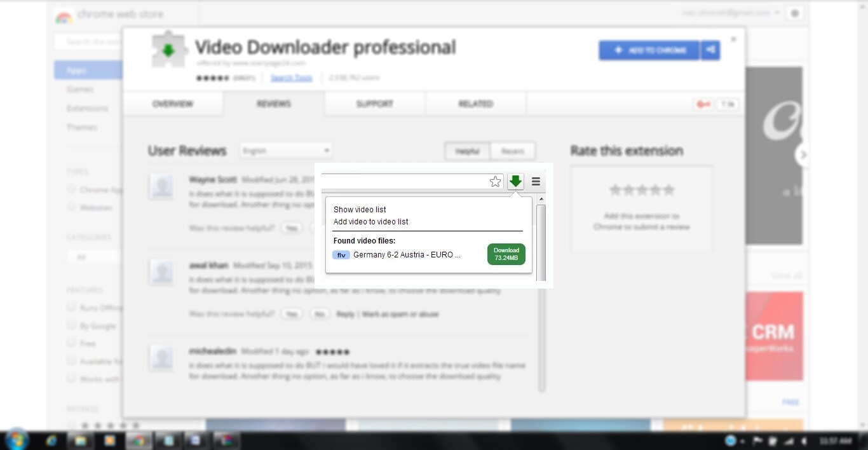Select Themes in the store sidebar
Viewport: 868px width, 450px height.
click(x=82, y=127)
